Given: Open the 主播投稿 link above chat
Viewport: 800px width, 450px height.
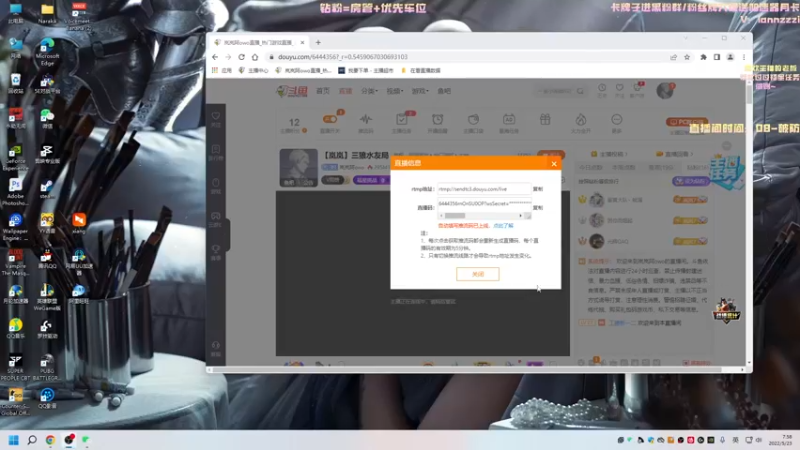Looking at the screenshot, I should pos(609,154).
